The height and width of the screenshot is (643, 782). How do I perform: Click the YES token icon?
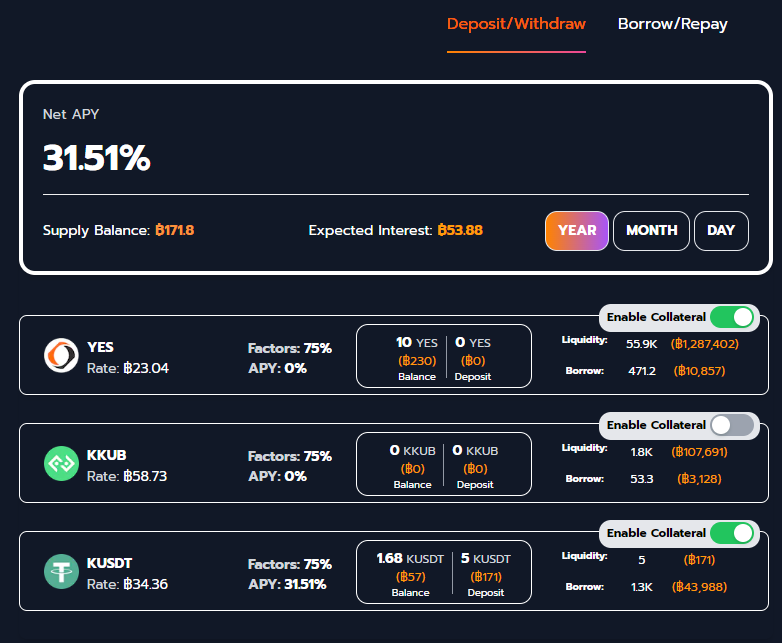61,356
